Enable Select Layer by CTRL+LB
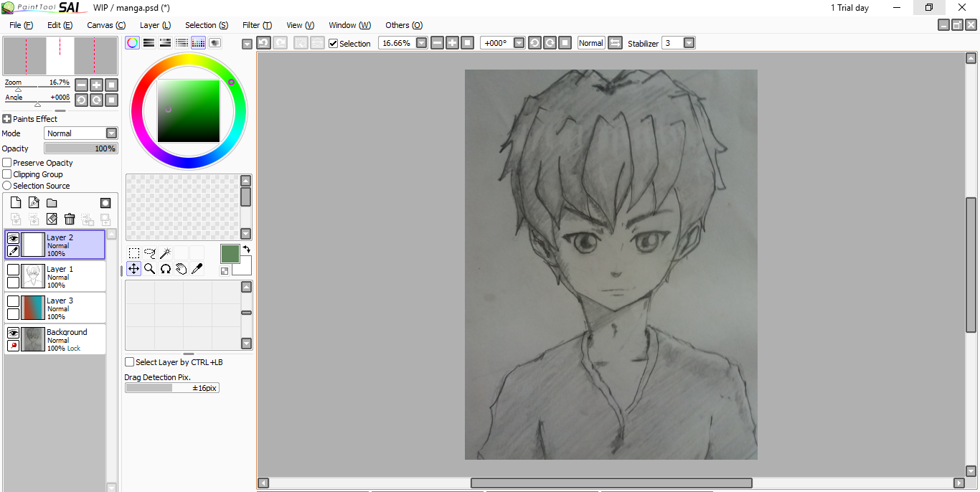The image size is (980, 492). 130,362
